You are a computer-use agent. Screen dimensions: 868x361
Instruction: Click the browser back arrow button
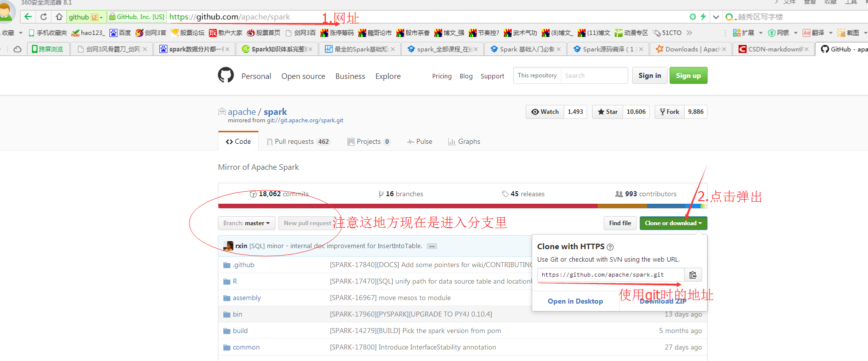coord(28,16)
